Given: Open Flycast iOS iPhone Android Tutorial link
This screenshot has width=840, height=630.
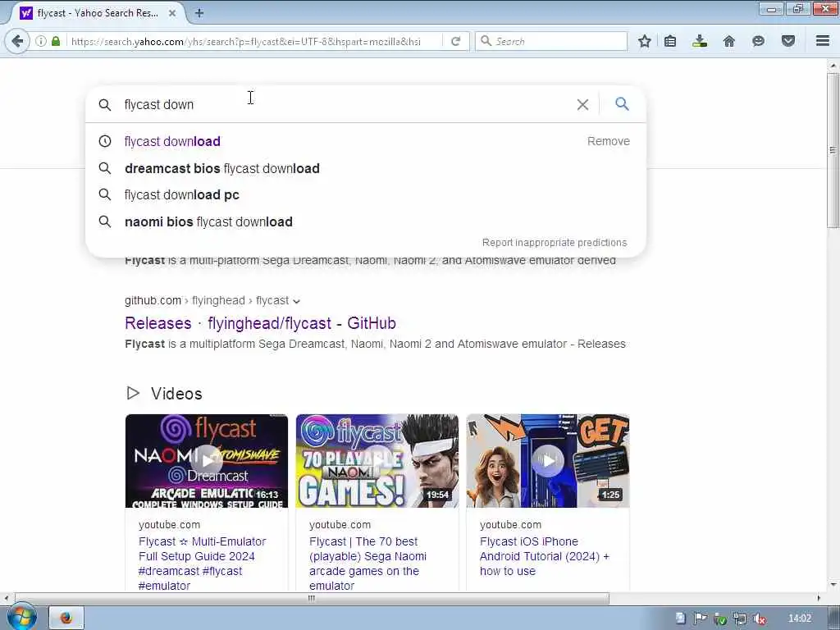Looking at the screenshot, I should pos(545,556).
